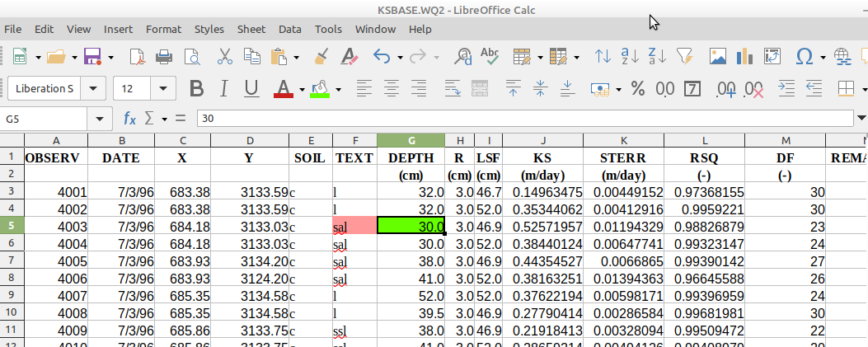Click the Copy icon

pyautogui.click(x=252, y=56)
